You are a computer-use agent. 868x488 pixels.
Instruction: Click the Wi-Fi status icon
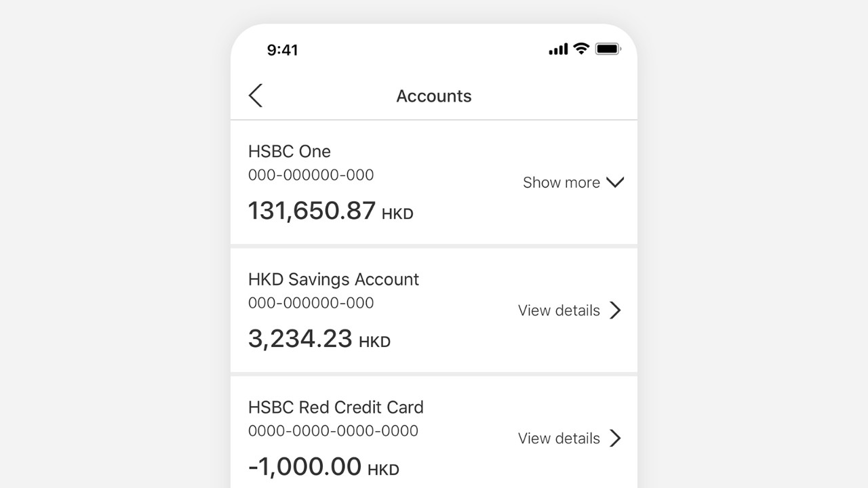pyautogui.click(x=580, y=49)
